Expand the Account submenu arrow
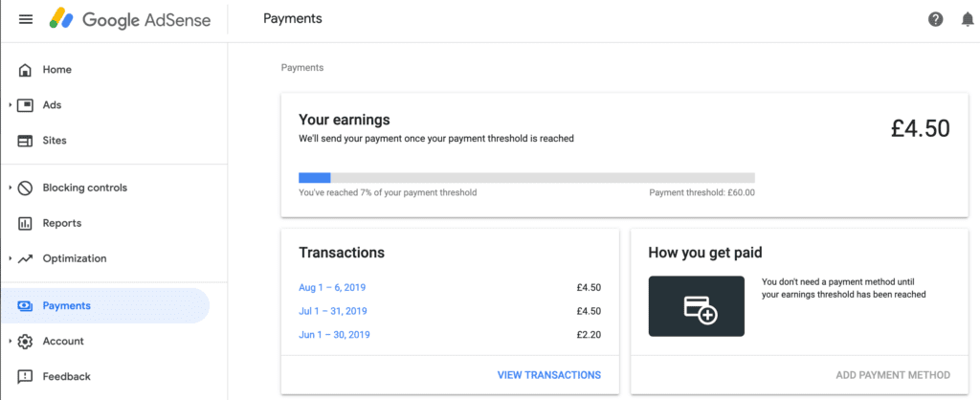The width and height of the screenshot is (980, 400). tap(10, 342)
